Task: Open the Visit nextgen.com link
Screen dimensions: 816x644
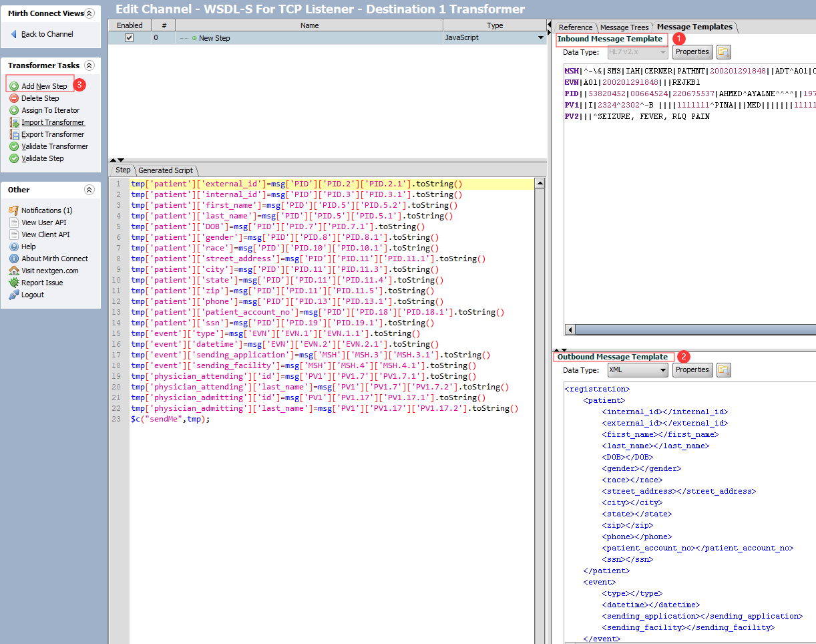Action: pyautogui.click(x=50, y=271)
